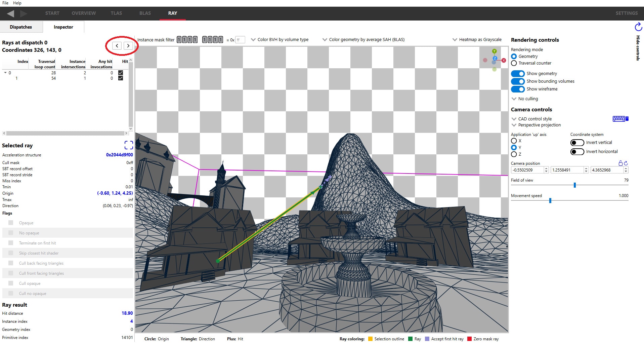Turn off Show wireframe toggle

[x=518, y=89]
